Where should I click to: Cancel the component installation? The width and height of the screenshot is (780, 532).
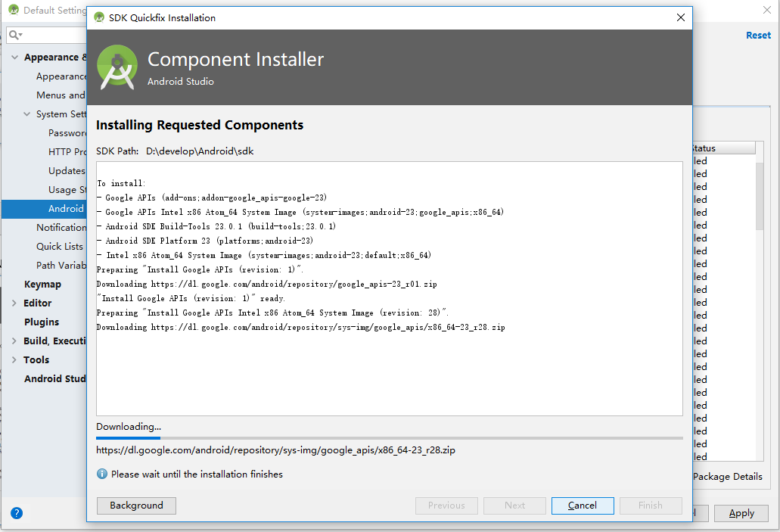click(x=582, y=506)
